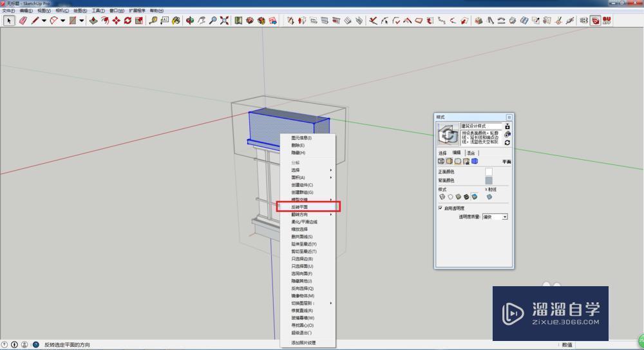Viewport: 644px width, 350px height.
Task: Open the 文件(F) menu
Action: pos(8,11)
